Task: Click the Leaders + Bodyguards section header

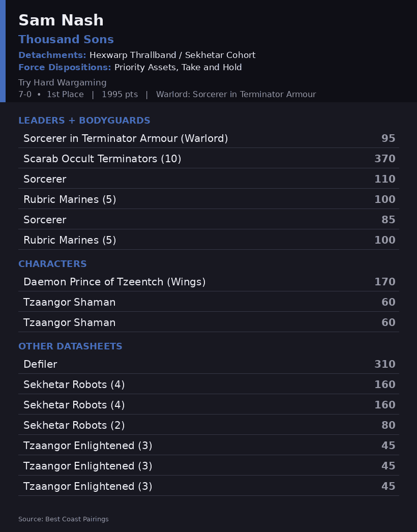Action: coord(84,121)
